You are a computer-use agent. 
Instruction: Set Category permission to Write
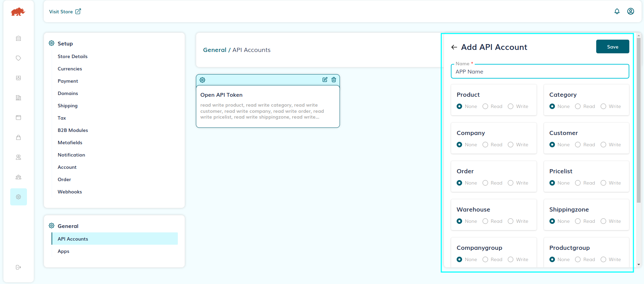pyautogui.click(x=603, y=106)
